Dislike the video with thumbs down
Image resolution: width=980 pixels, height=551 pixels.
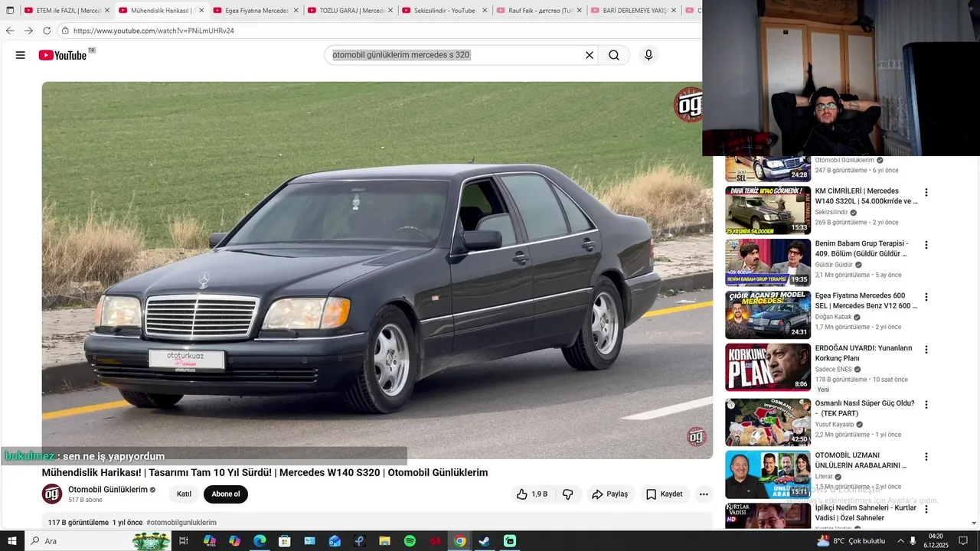[x=567, y=494]
